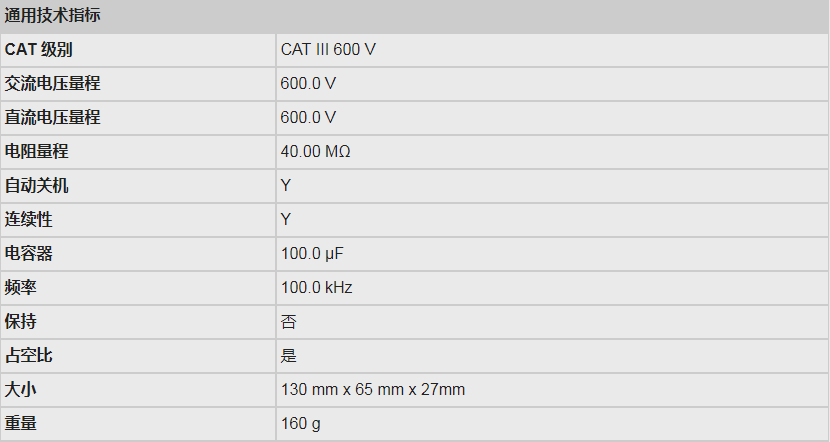Click the 600.0 V value for 直流电压量程
The width and height of the screenshot is (830, 442).
(308, 118)
